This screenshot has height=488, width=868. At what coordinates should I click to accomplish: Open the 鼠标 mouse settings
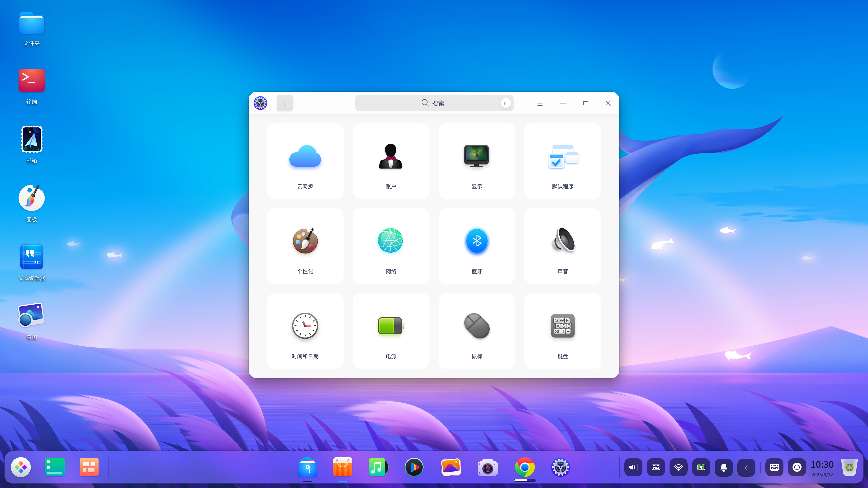point(476,331)
